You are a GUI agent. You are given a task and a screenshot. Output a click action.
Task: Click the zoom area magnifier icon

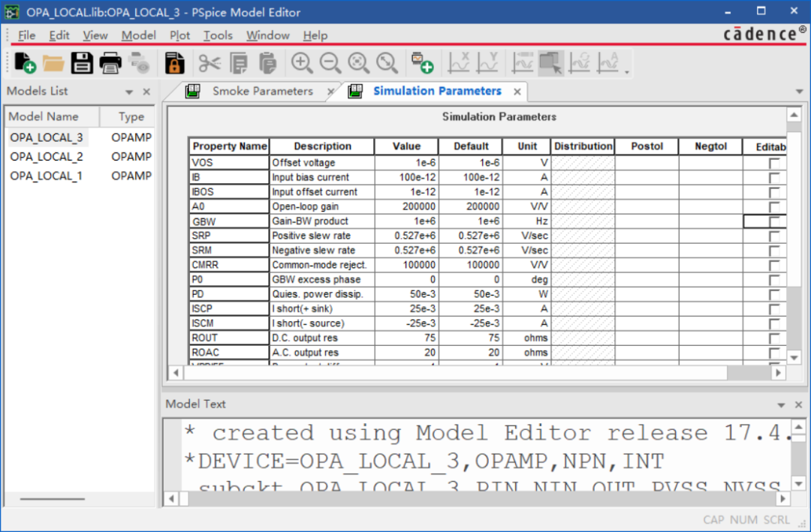click(358, 63)
